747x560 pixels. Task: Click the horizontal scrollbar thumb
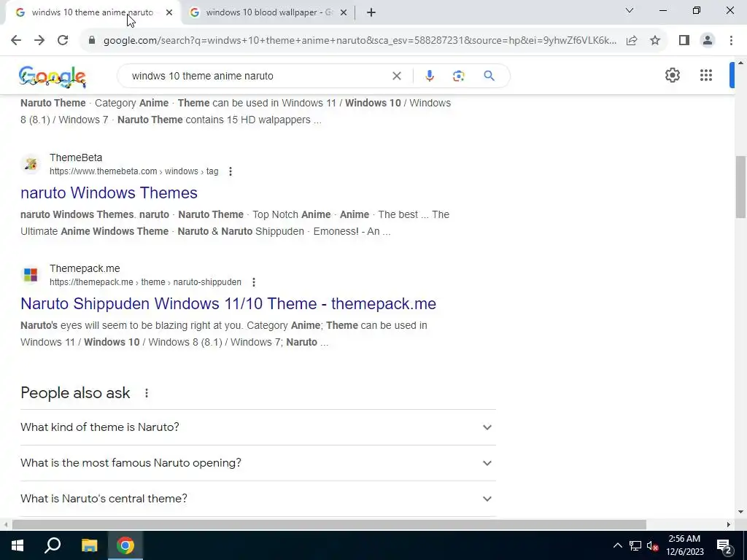tap(329, 525)
